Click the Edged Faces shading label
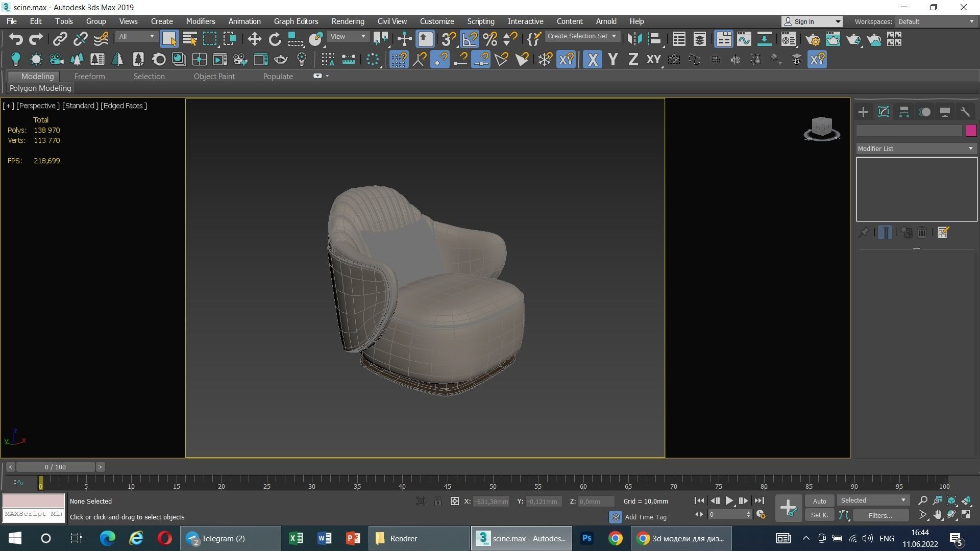The width and height of the screenshot is (980, 551). click(124, 106)
